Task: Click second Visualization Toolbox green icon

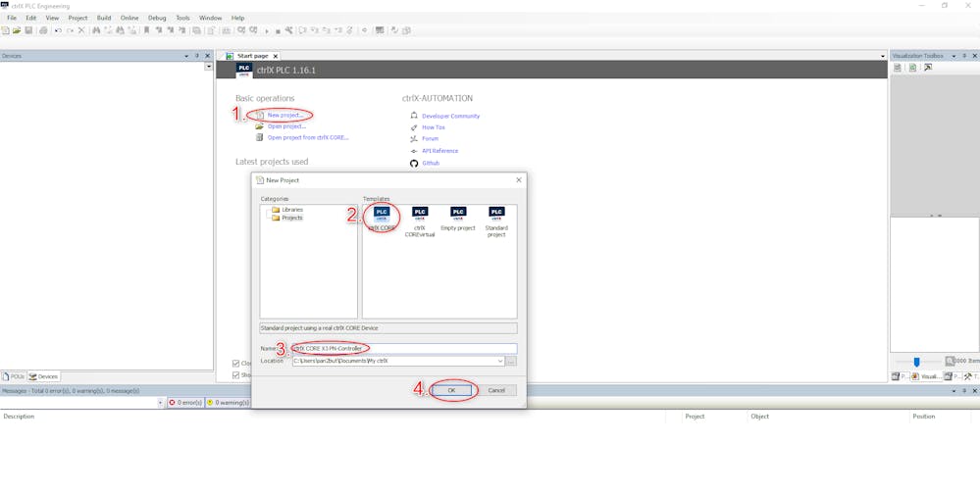Action: [x=912, y=68]
